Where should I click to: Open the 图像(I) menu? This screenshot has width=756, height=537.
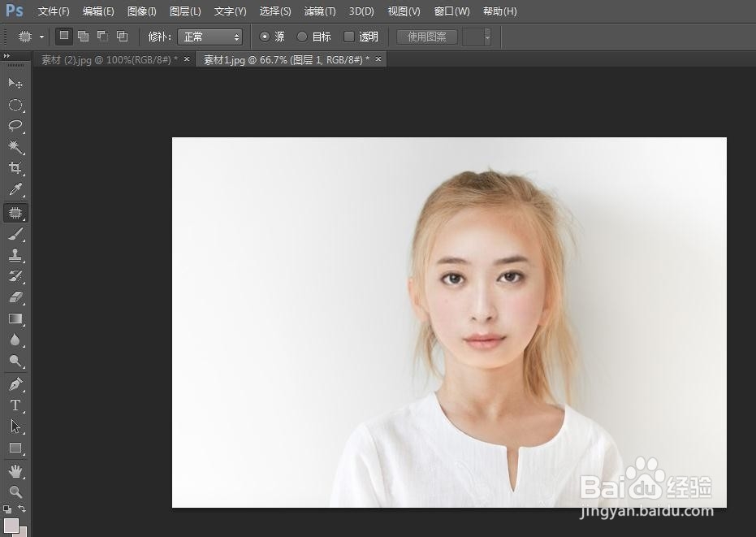point(142,11)
